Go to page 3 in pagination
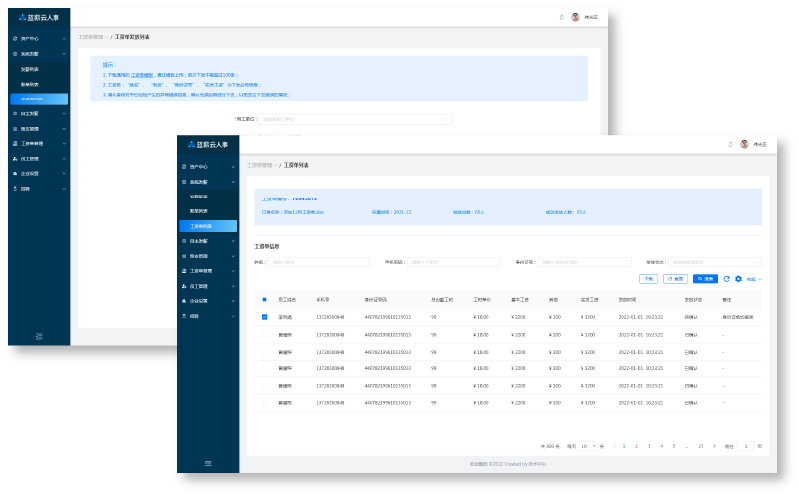The image size is (799, 495). pyautogui.click(x=648, y=445)
